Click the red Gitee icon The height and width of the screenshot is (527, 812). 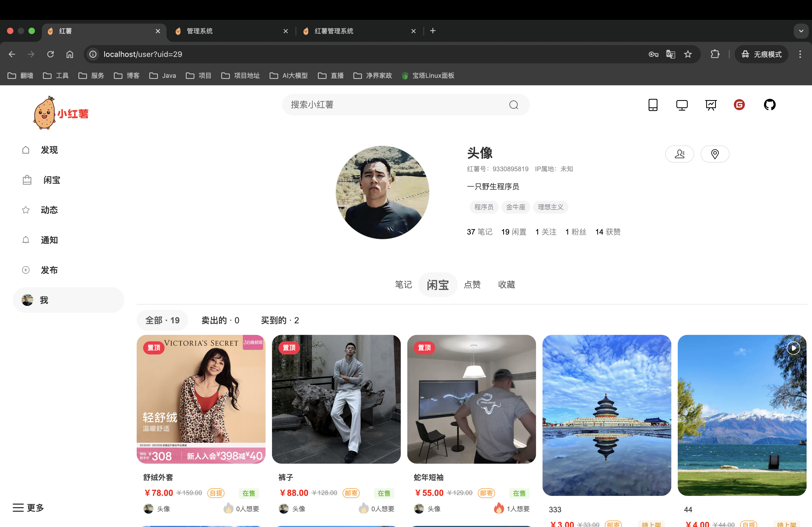coord(739,105)
